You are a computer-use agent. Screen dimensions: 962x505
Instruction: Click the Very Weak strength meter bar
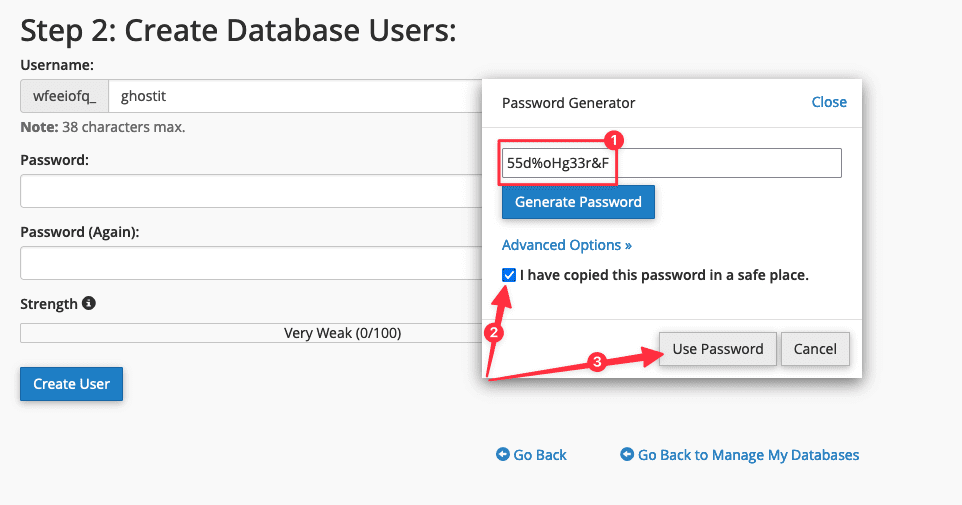[x=251, y=333]
